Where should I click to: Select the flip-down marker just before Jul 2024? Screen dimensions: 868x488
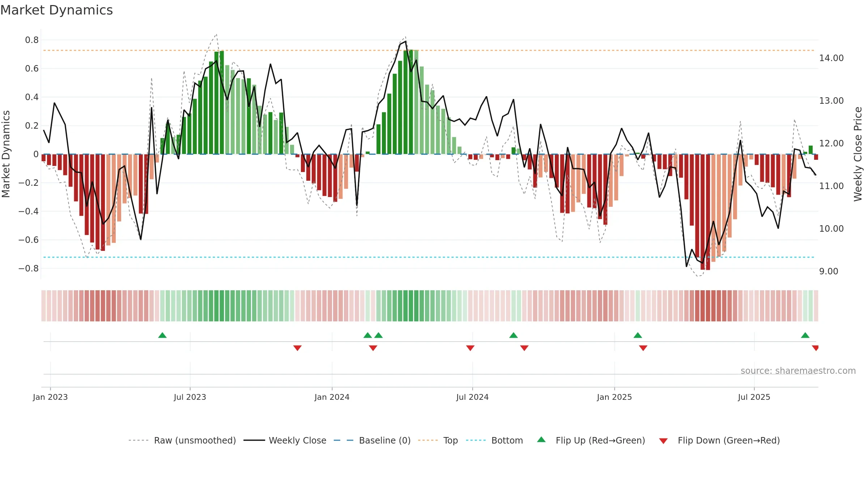tap(470, 348)
